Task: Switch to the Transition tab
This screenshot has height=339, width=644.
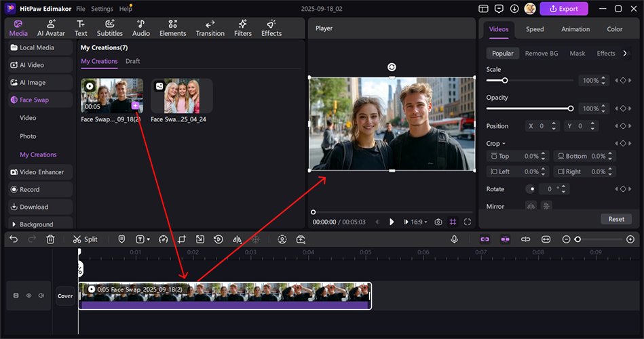Action: point(210,28)
